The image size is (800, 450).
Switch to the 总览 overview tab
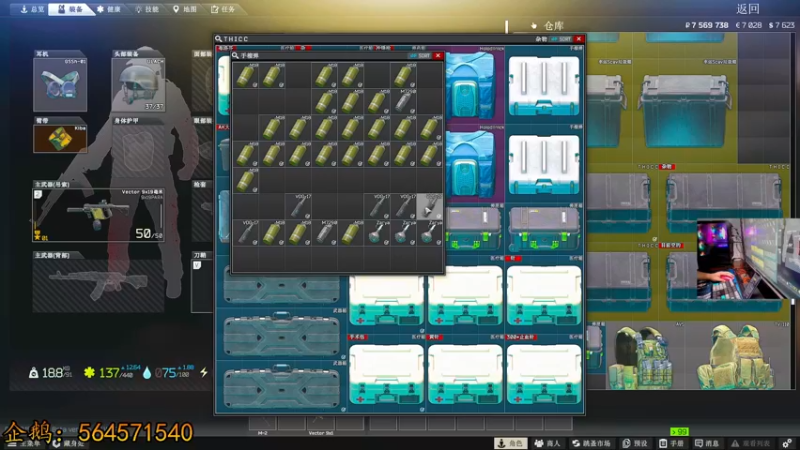[x=32, y=9]
